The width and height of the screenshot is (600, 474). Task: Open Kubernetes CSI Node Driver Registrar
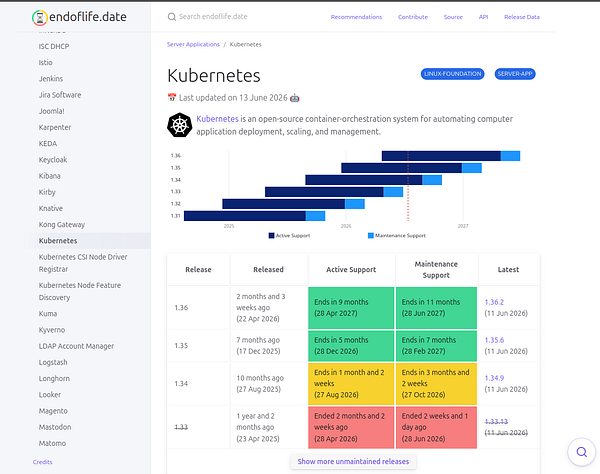[83, 263]
